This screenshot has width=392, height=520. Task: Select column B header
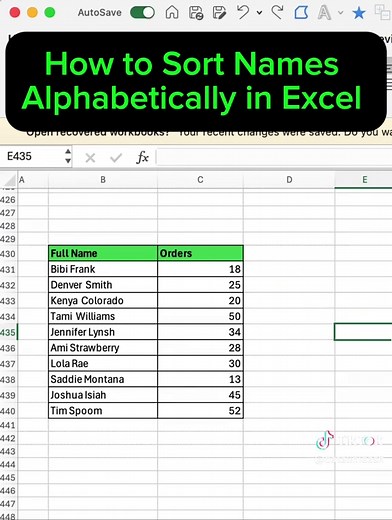(x=103, y=180)
